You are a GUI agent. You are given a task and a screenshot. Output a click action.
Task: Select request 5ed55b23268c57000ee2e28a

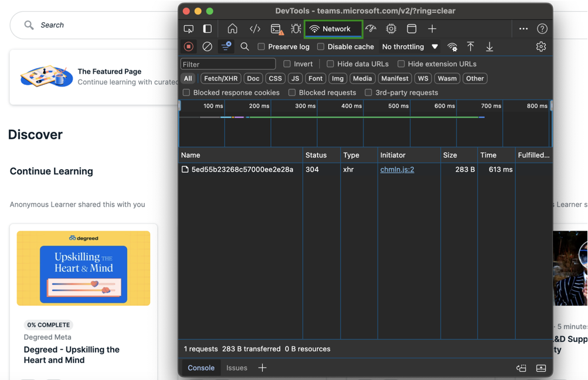(x=242, y=170)
